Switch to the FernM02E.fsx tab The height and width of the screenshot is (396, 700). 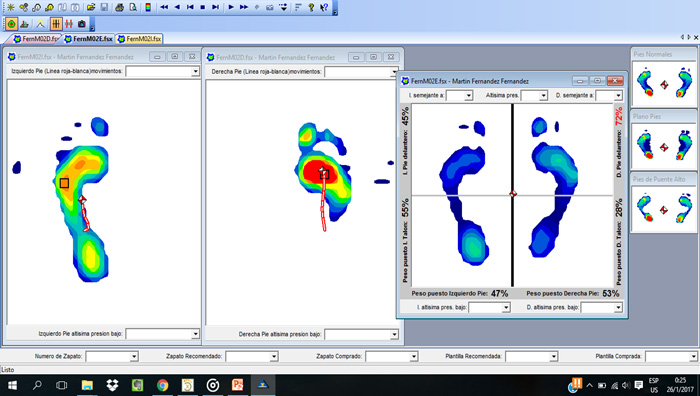pyautogui.click(x=88, y=39)
